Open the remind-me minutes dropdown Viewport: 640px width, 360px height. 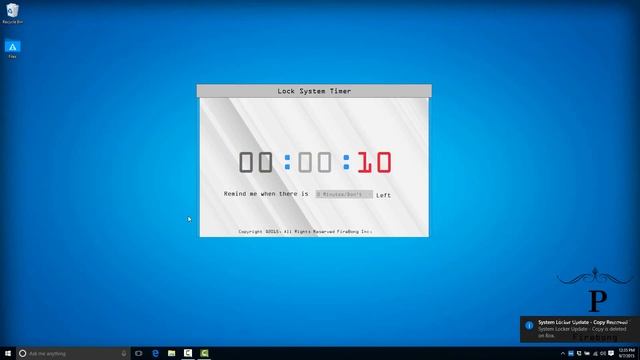click(x=344, y=194)
